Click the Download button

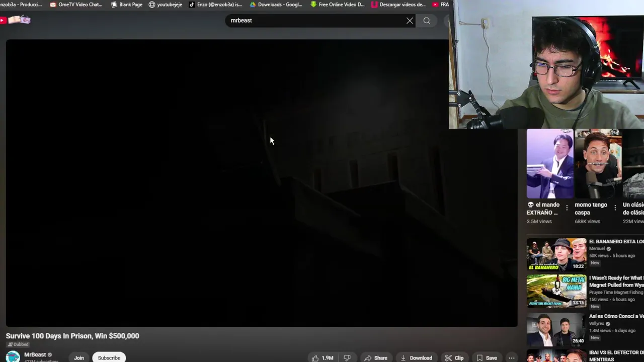[416, 358]
